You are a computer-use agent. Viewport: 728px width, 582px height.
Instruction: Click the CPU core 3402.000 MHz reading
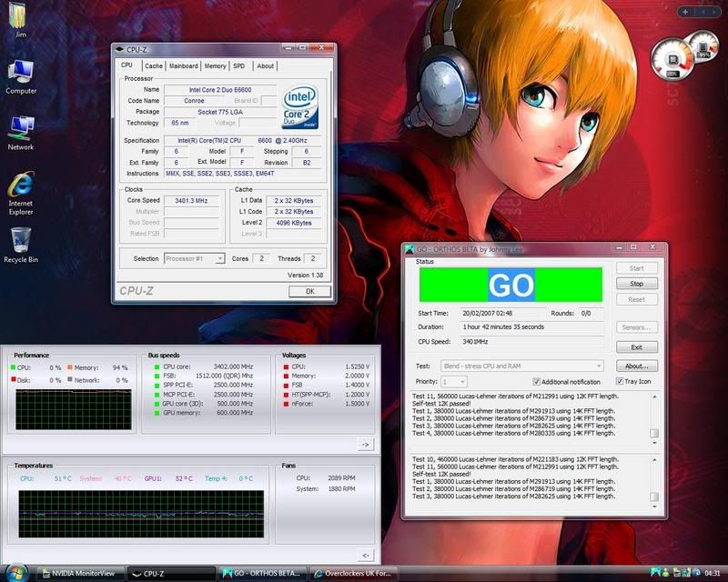pyautogui.click(x=233, y=366)
